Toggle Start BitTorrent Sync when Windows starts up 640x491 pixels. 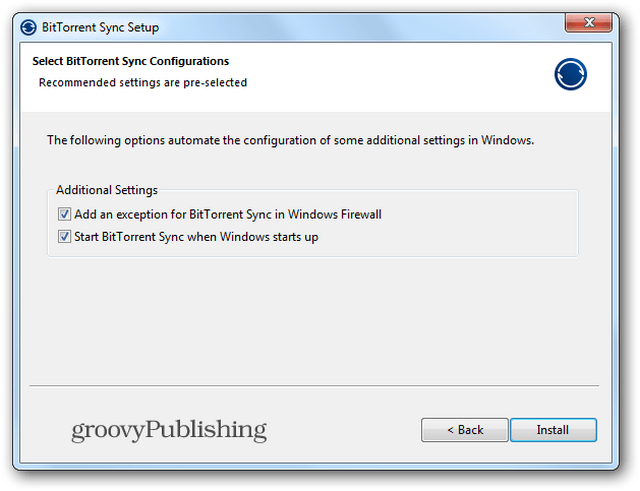tap(64, 236)
